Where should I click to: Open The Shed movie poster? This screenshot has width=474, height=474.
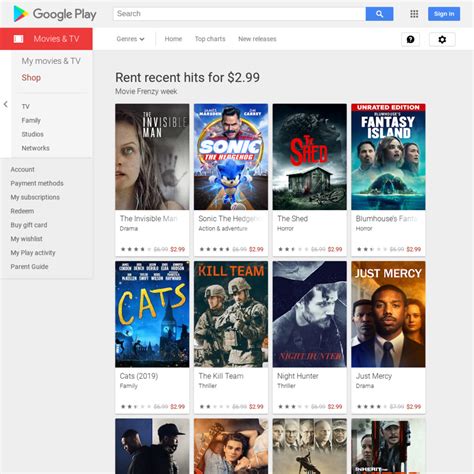pos(309,157)
